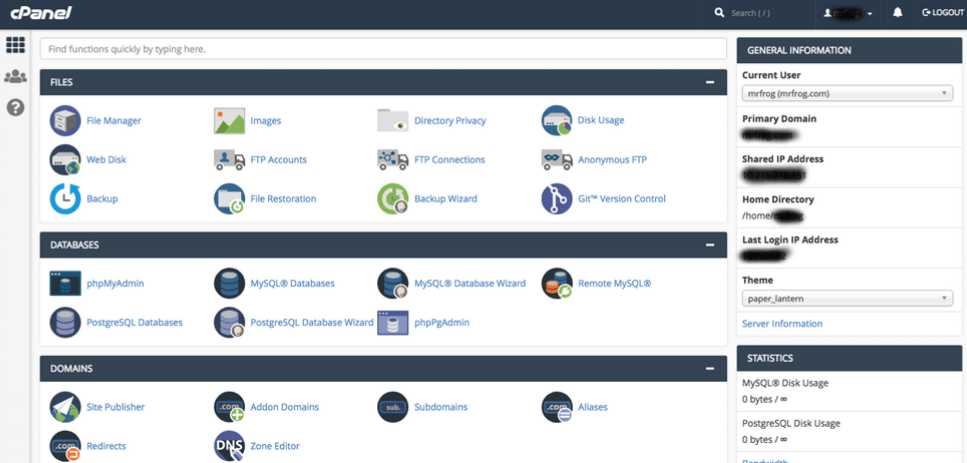The width and height of the screenshot is (967, 463).
Task: Click the PostgreSQL Disk Usage statistic text
Action: pyautogui.click(x=791, y=423)
